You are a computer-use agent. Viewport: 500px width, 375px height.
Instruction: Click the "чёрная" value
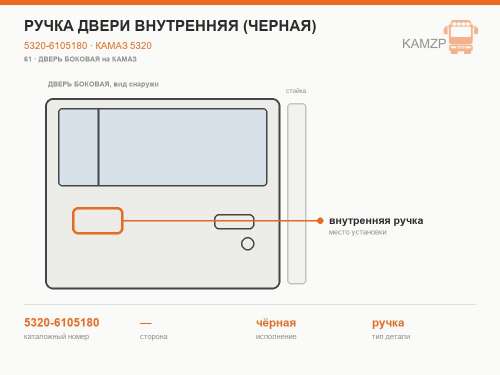click(x=276, y=323)
